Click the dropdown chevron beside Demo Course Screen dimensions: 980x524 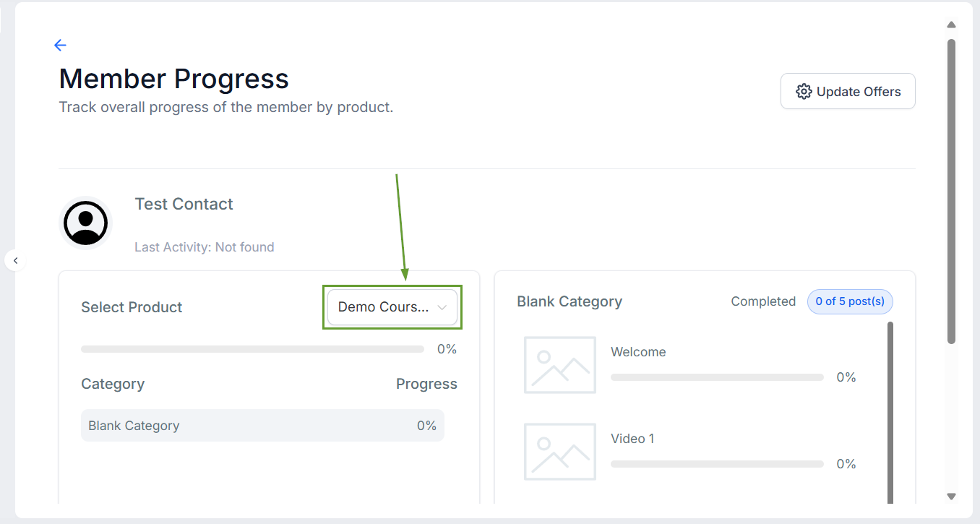click(x=442, y=307)
